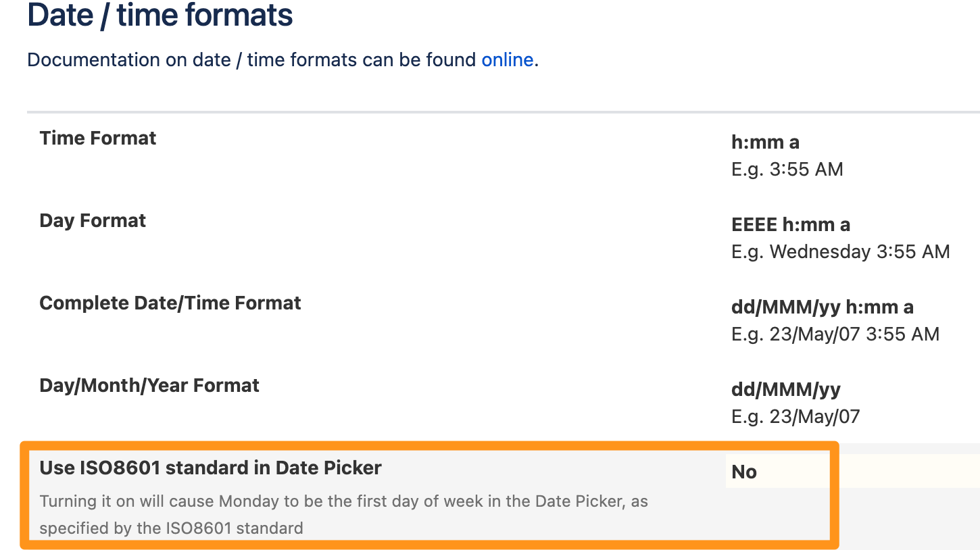This screenshot has width=980, height=550.
Task: Open the online documentation link
Action: (x=508, y=59)
